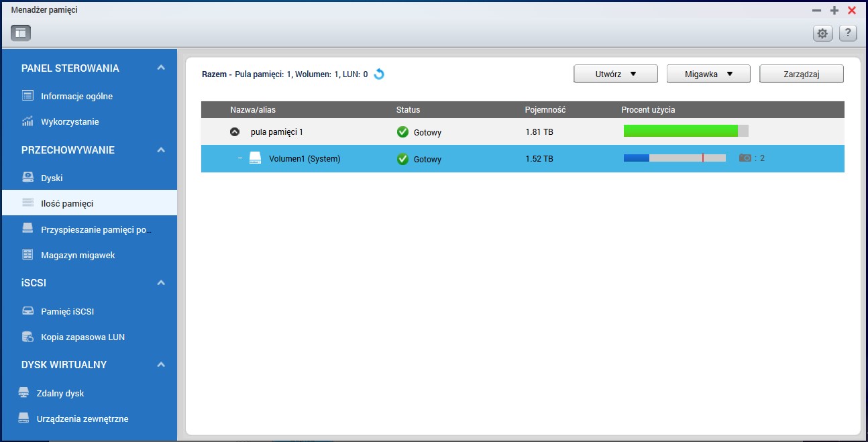Image resolution: width=868 pixels, height=442 pixels.
Task: Click the Pojemność column header
Action: pyautogui.click(x=545, y=109)
